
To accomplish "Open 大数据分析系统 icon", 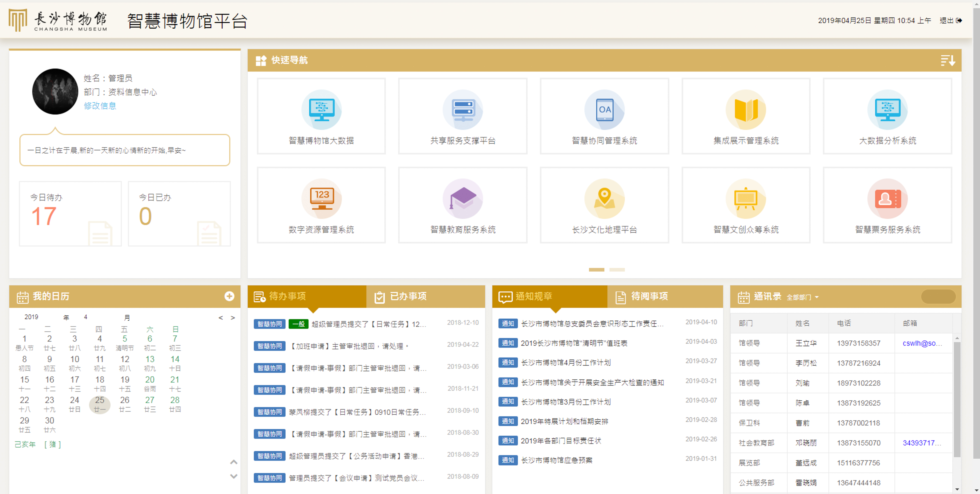I will (888, 109).
